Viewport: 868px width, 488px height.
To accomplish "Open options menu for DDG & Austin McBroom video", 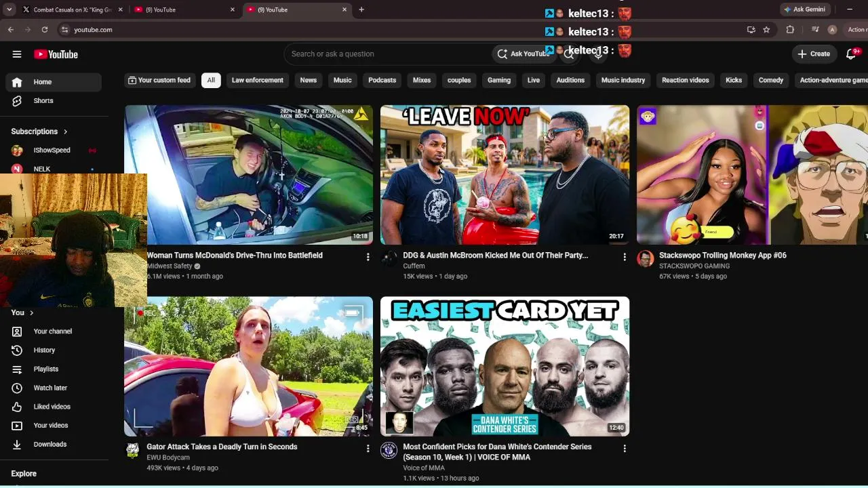I will point(625,258).
